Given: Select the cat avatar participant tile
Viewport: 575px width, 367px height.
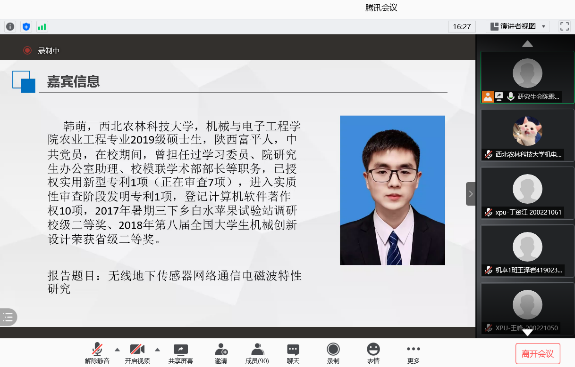Looking at the screenshot, I should click(x=527, y=136).
